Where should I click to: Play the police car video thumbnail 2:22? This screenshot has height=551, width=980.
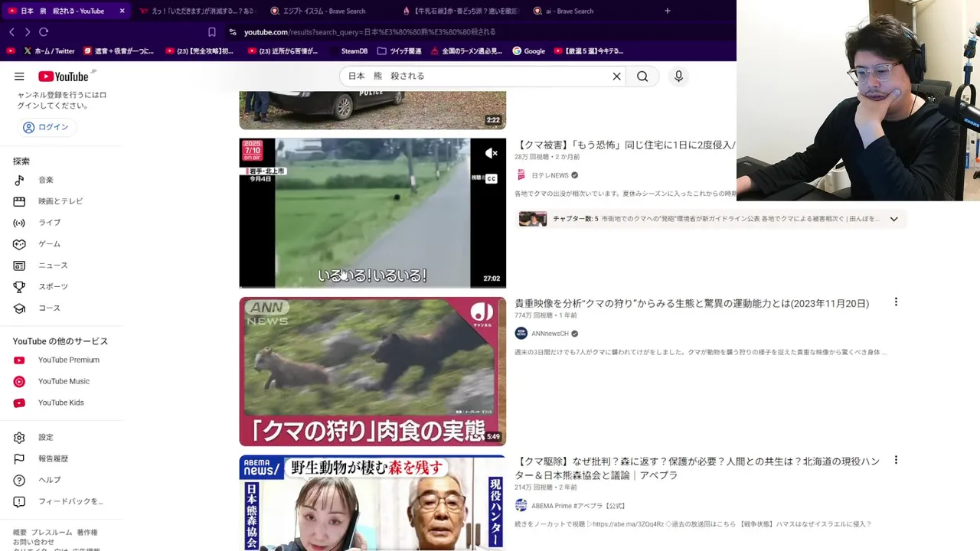373,110
